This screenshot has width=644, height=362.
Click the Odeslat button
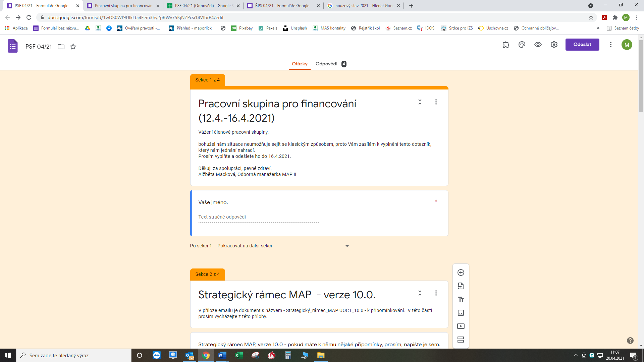click(x=582, y=45)
